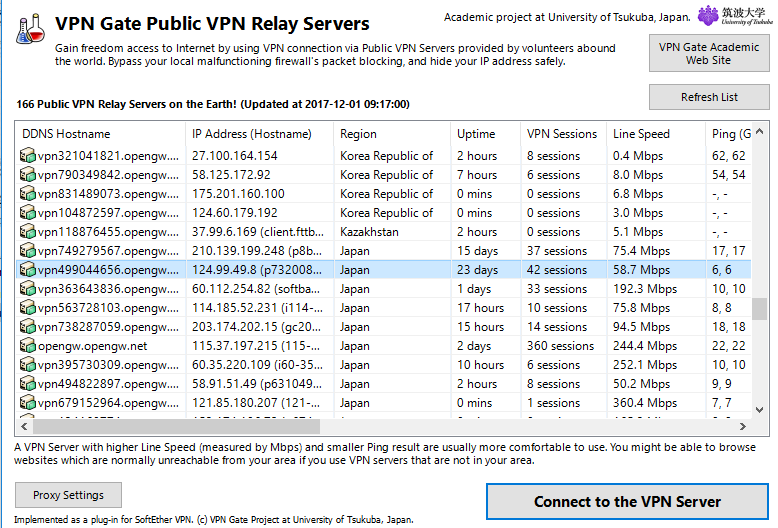Select hostname vpn563728103.opengw
This screenshot has width=778, height=528.
[108, 308]
